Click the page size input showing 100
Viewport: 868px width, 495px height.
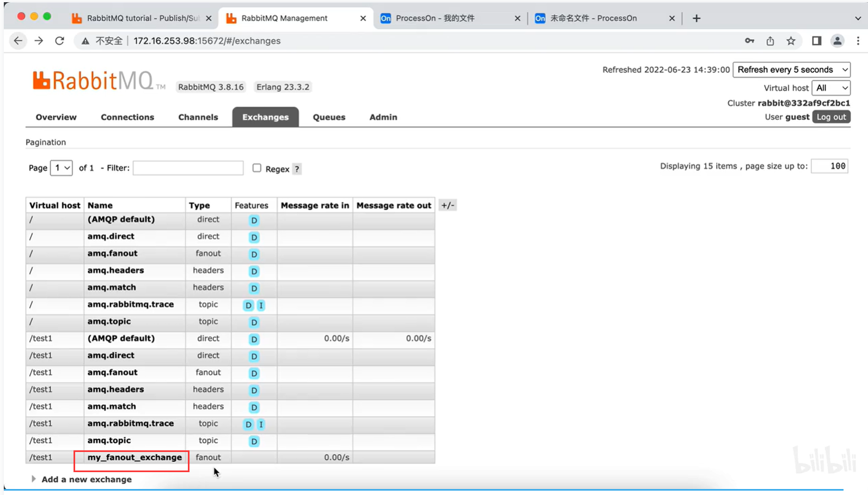(x=829, y=166)
